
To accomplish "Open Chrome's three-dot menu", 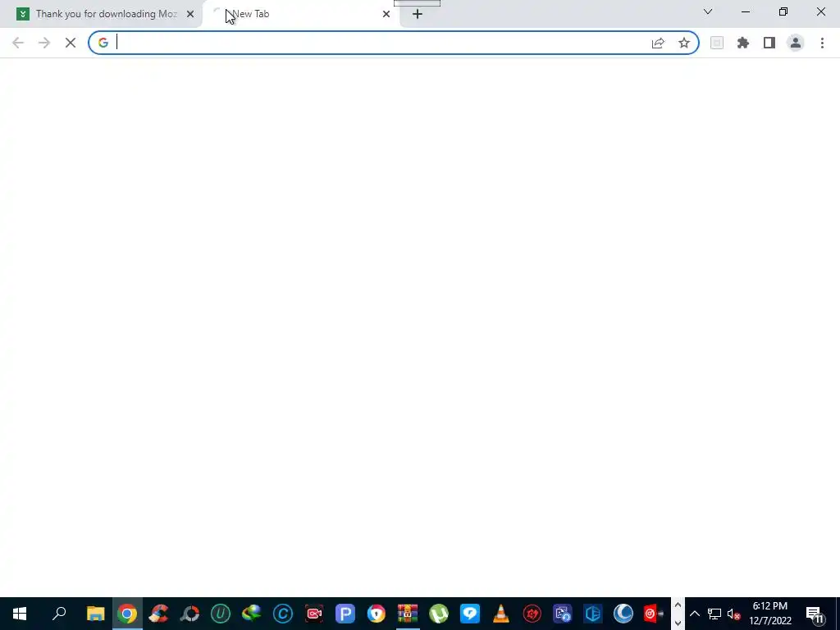I will point(822,43).
